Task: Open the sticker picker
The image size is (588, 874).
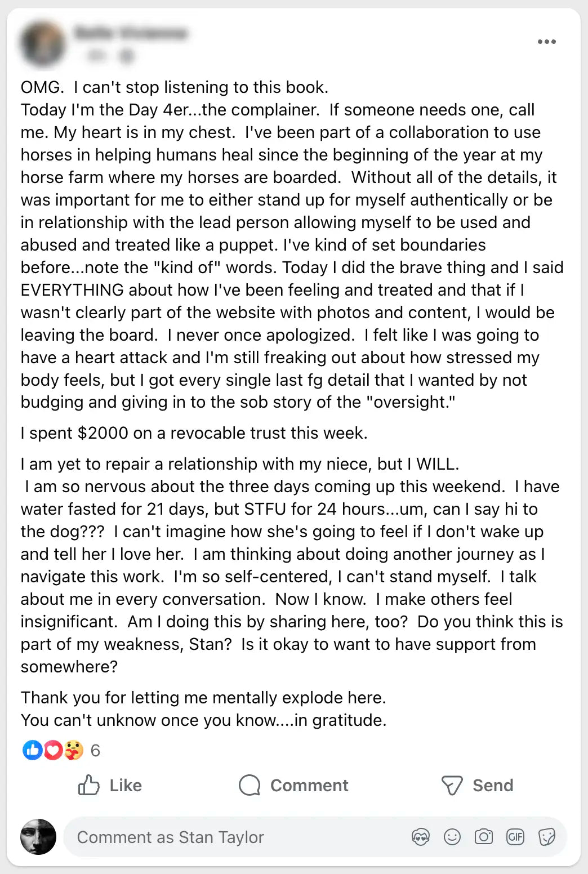Action: [x=546, y=837]
